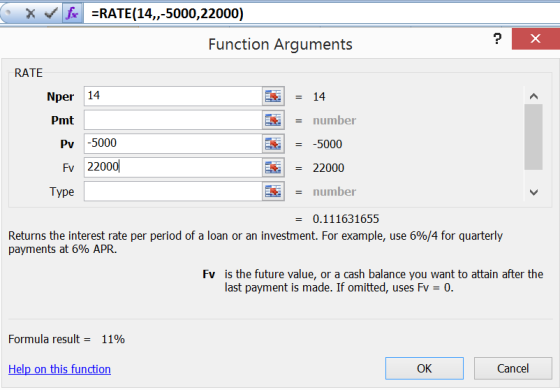This screenshot has height=390, width=560.
Task: Click the arguments list scroll up arrow
Action: click(534, 96)
